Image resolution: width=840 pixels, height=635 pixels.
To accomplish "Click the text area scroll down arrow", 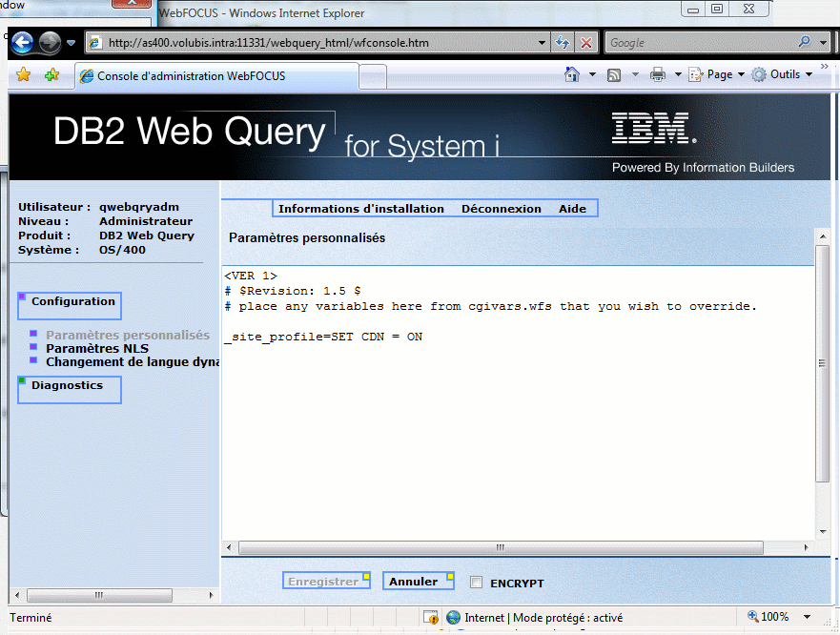I will [822, 532].
